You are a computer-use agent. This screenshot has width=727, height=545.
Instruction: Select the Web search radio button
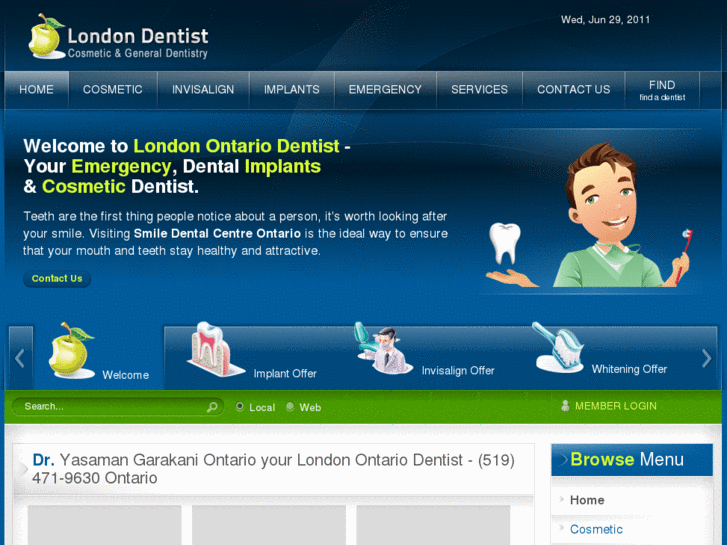pyautogui.click(x=290, y=407)
